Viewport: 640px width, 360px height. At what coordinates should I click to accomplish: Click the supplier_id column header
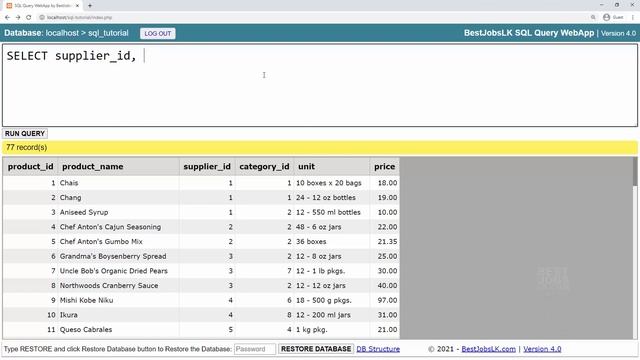[207, 167]
